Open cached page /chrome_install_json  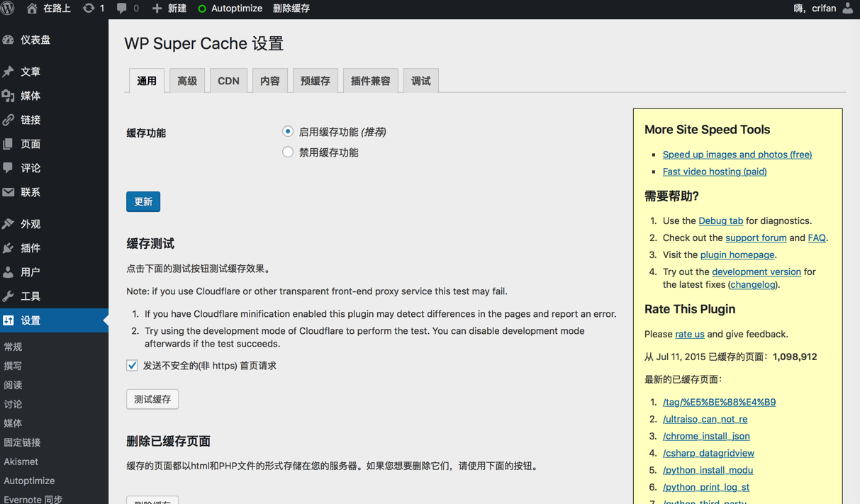[706, 437]
